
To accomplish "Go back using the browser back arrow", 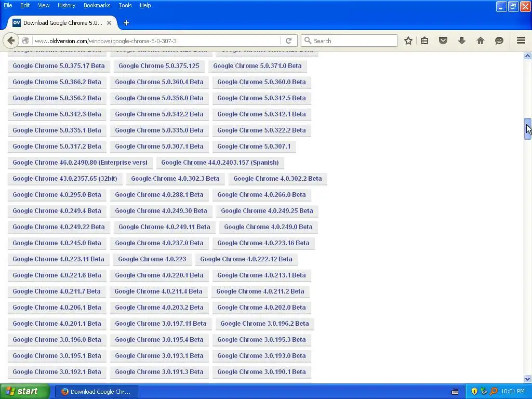I will pyautogui.click(x=11, y=41).
